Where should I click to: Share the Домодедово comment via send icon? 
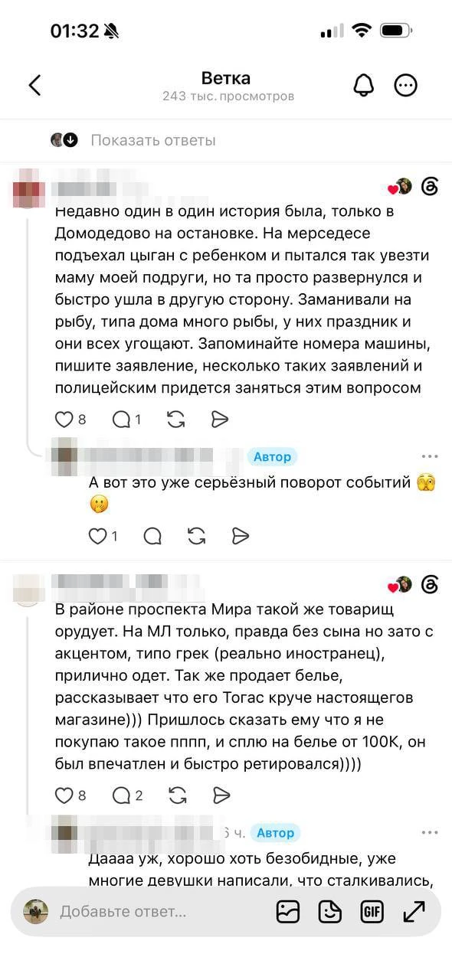219,419
